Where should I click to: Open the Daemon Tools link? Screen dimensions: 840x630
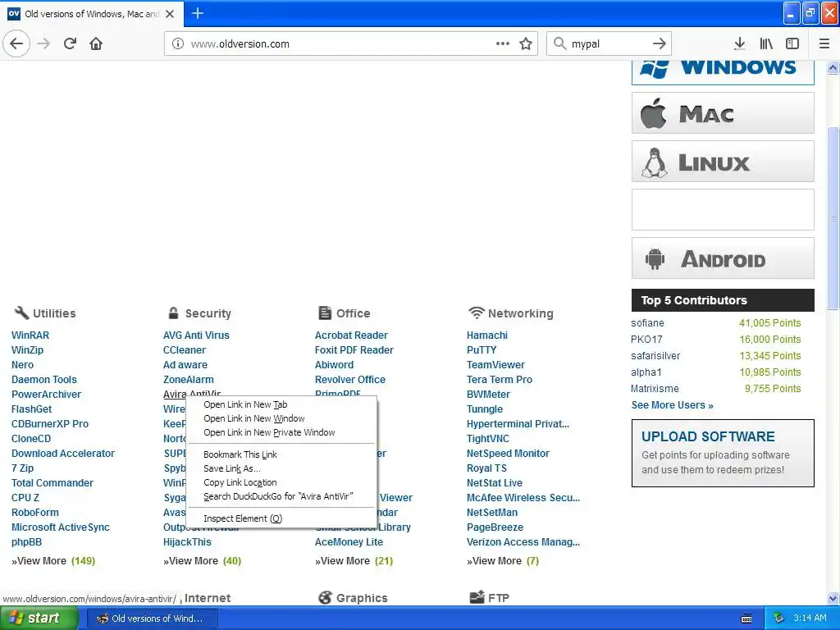click(44, 379)
